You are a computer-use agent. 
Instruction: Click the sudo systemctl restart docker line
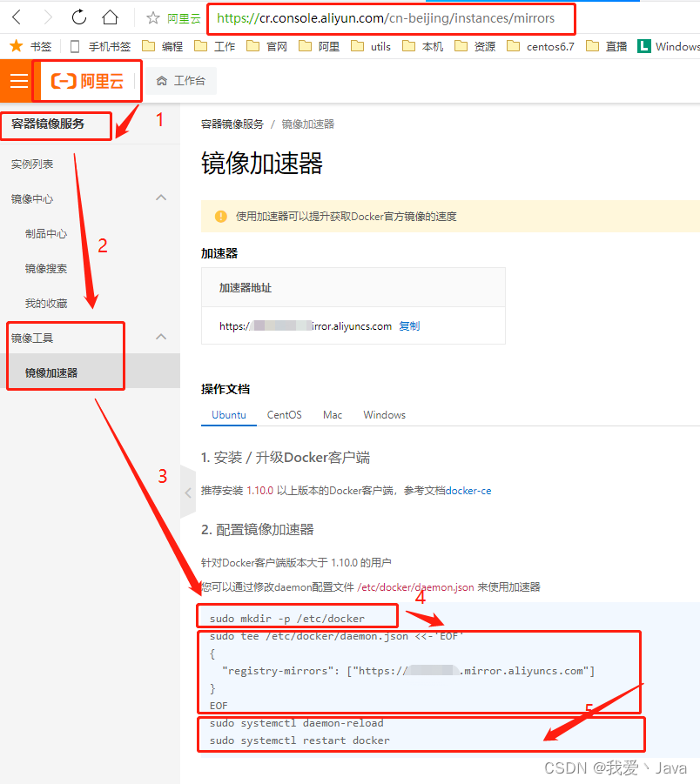coord(300,740)
